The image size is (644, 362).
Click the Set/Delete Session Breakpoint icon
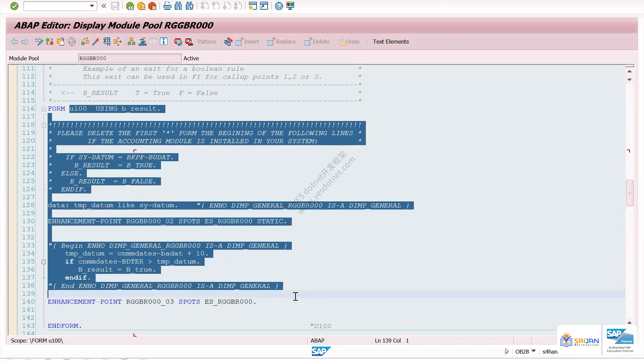[x=178, y=42]
